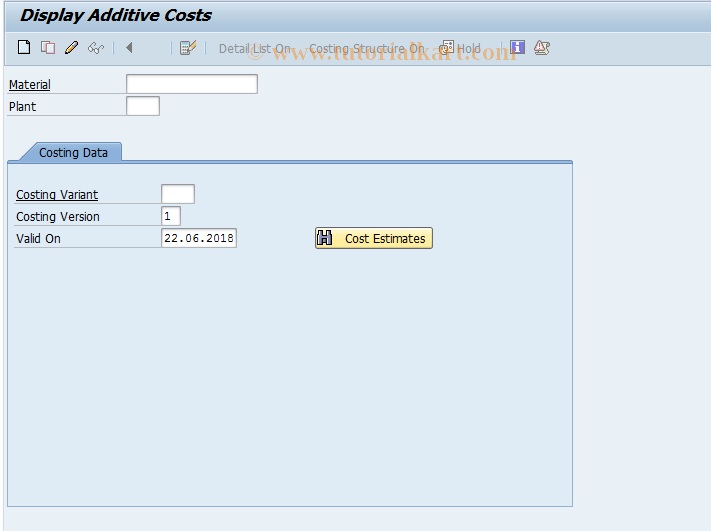Select the Costing Data tab

(73, 152)
